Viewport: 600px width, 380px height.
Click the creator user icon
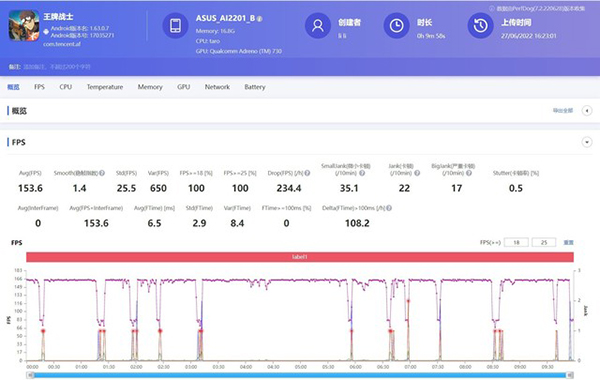point(318,26)
